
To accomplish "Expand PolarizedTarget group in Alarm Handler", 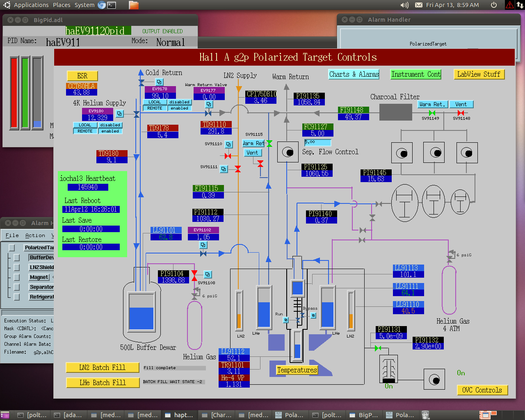I will coord(39,248).
